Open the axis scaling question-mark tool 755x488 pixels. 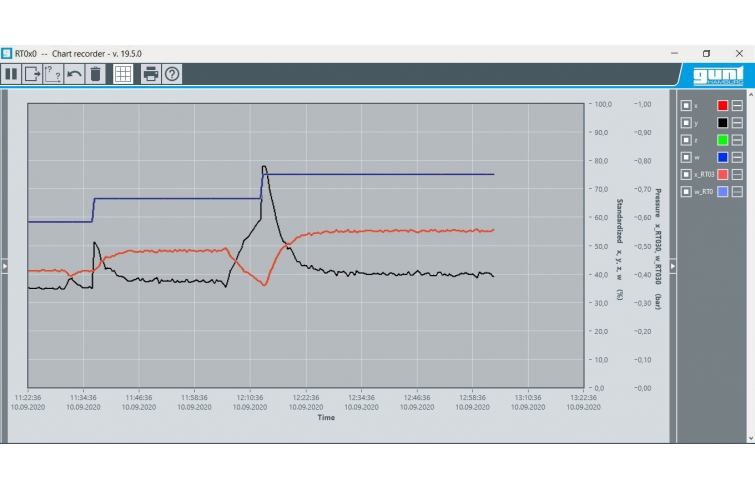click(54, 74)
